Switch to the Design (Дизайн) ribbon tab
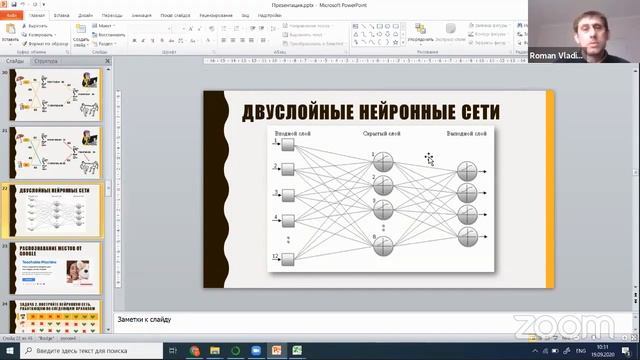Viewport: 640px width, 360px height. 85,16
